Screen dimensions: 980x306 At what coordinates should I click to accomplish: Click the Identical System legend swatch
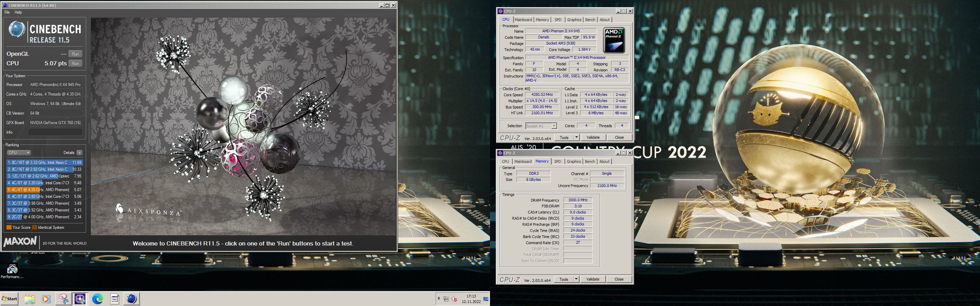pyautogui.click(x=35, y=227)
